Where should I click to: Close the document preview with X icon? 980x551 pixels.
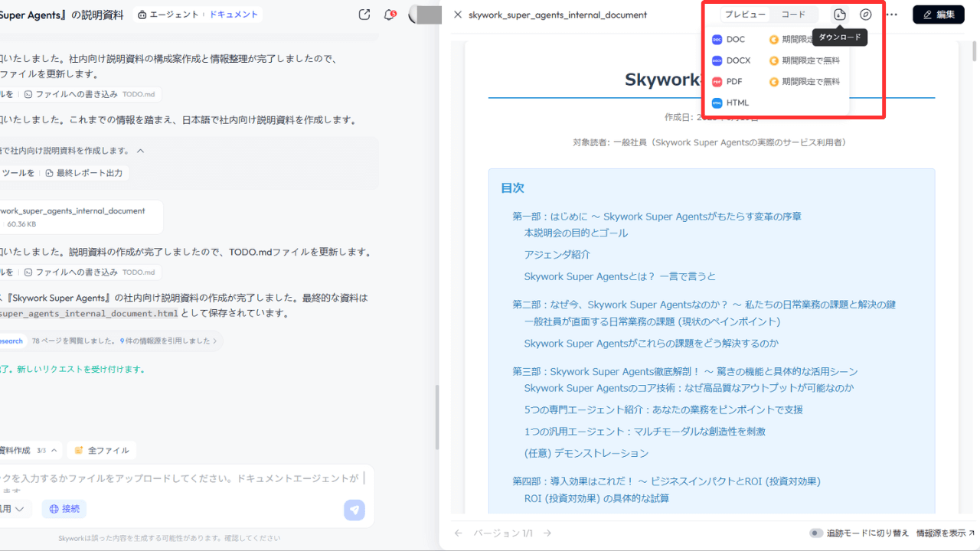(x=458, y=15)
